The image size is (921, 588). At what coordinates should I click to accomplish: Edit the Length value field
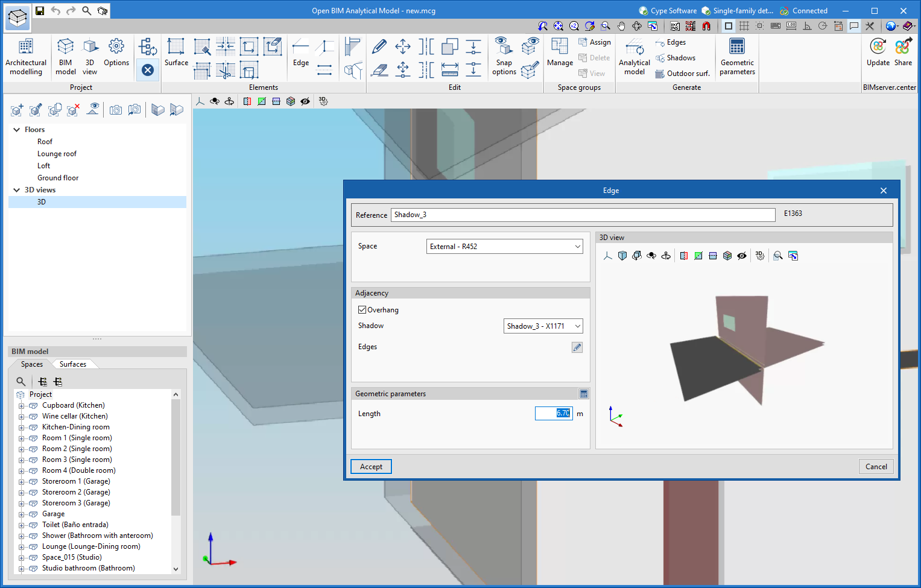pyautogui.click(x=553, y=413)
